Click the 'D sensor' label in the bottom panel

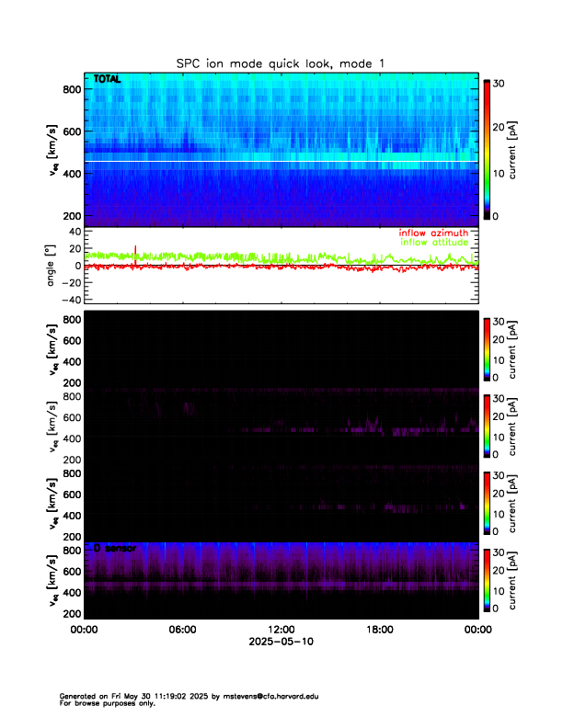click(114, 549)
